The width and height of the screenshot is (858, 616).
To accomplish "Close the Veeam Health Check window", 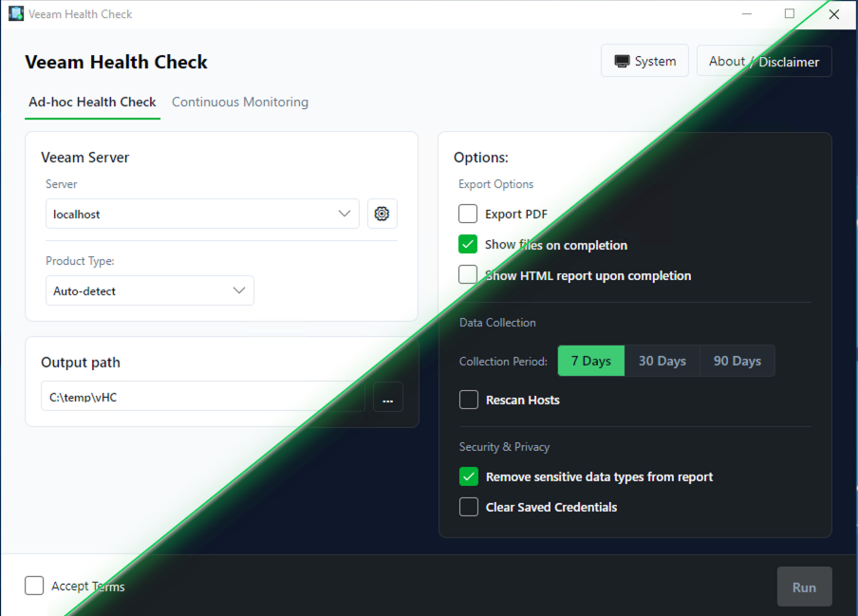I will click(834, 14).
